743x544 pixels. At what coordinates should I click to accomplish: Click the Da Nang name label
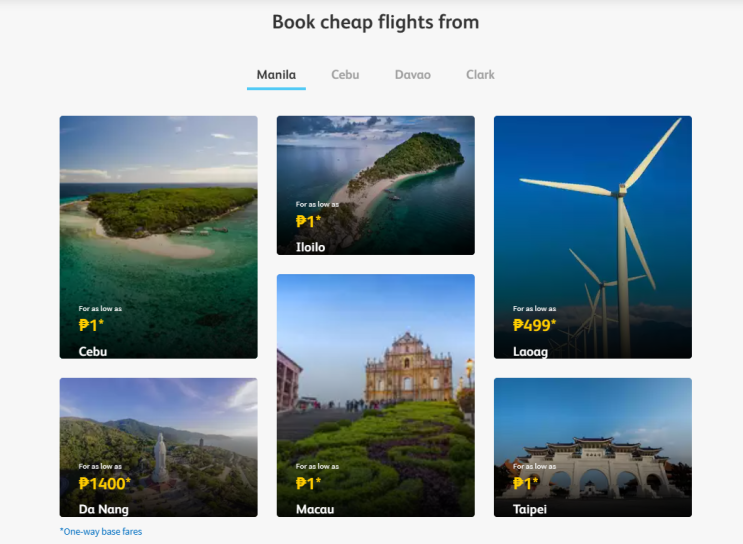click(x=104, y=510)
